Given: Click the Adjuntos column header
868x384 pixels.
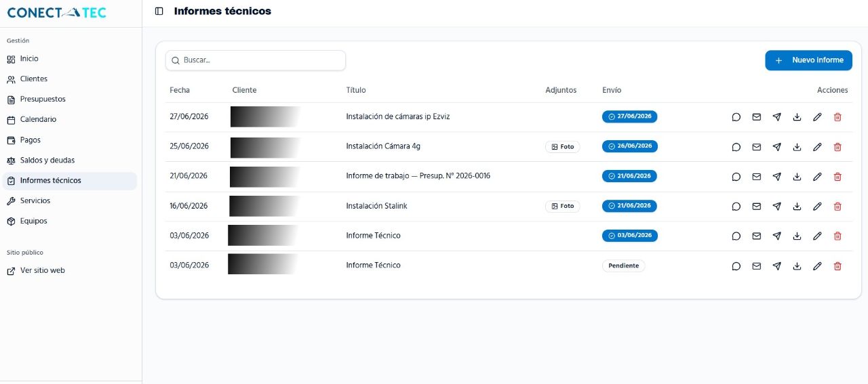Looking at the screenshot, I should [x=561, y=90].
